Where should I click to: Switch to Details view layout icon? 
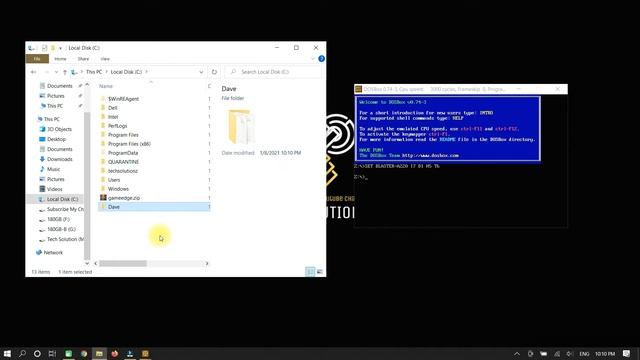pyautogui.click(x=310, y=271)
